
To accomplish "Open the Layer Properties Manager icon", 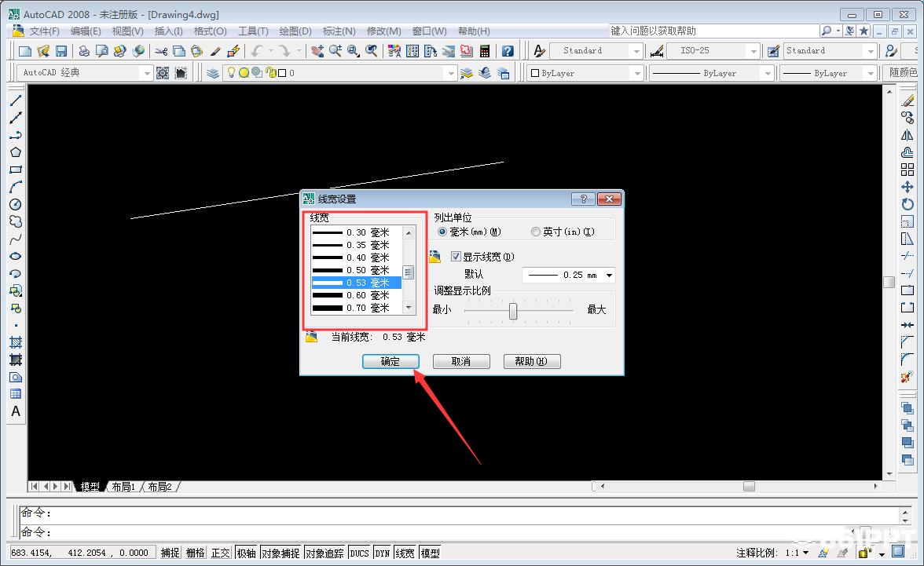I will click(x=213, y=73).
